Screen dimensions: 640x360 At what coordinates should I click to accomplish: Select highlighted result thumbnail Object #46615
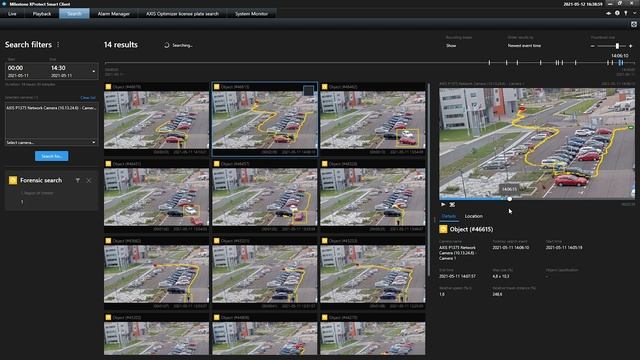264,120
